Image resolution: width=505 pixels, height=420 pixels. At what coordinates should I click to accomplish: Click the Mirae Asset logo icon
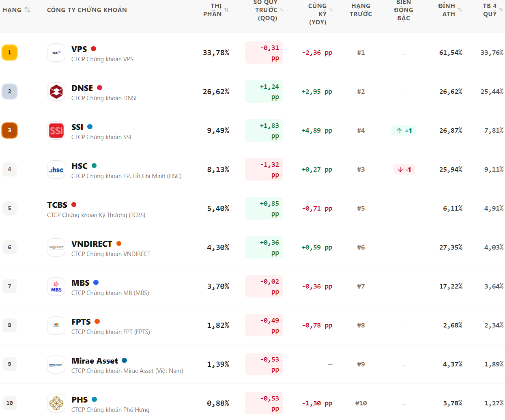tap(56, 364)
